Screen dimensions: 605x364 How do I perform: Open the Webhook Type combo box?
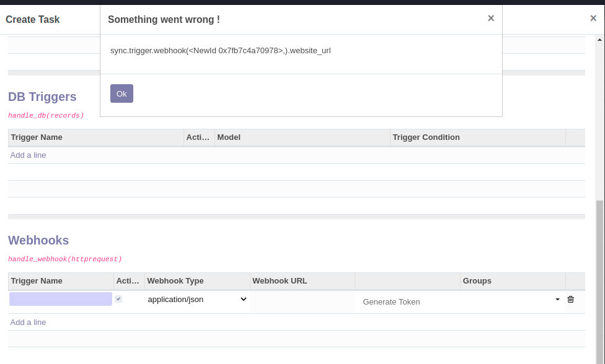coord(197,299)
